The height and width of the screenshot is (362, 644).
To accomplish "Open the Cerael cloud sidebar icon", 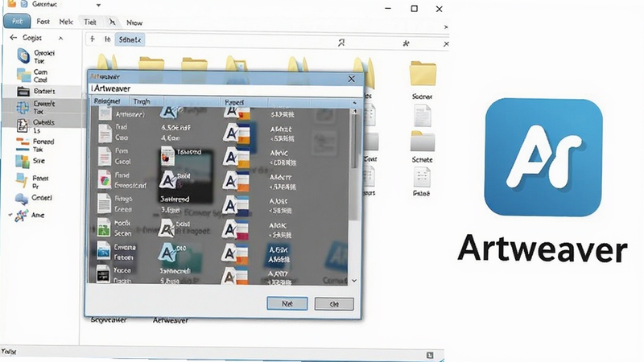I will pos(22,199).
